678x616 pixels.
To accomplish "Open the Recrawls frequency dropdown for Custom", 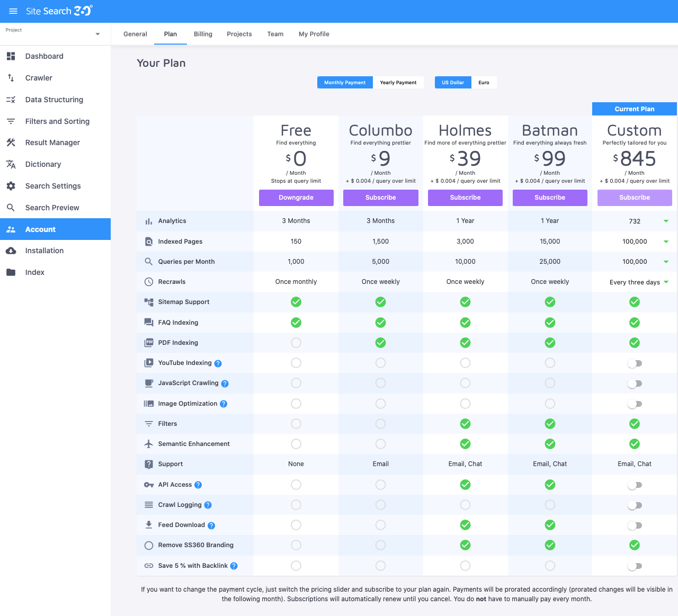I will tap(666, 282).
